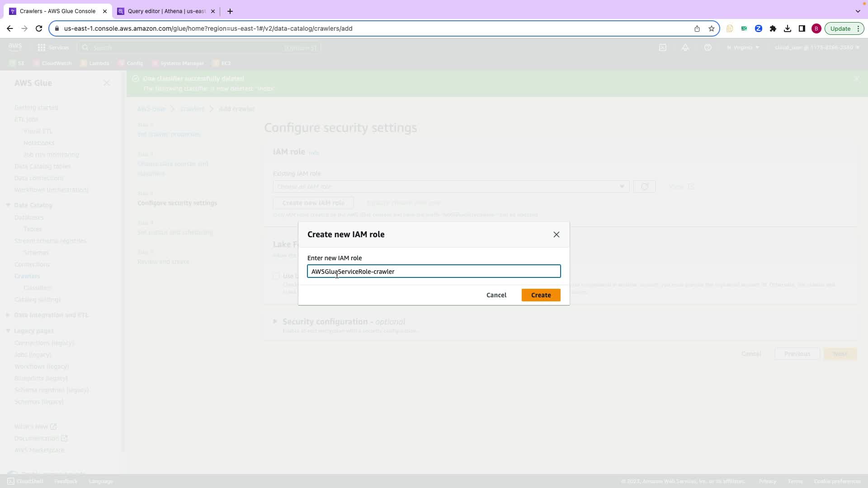Viewport: 868px width, 488px height.
Task: Reload the page in the browser
Action: click(39, 28)
